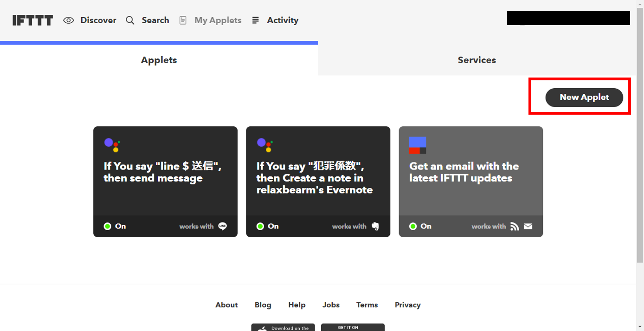Open applet "line $ 送信" send message title
644x331 pixels.
coord(162,172)
